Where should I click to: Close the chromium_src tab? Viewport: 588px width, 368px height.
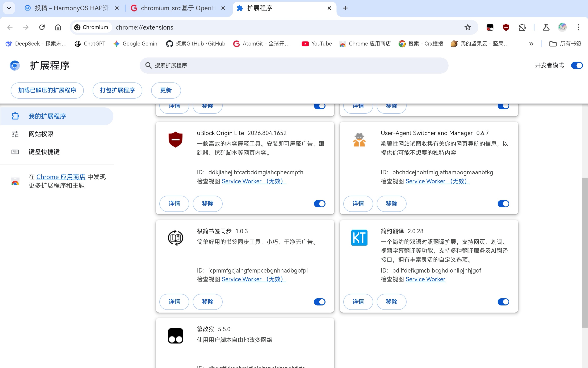tap(223, 8)
